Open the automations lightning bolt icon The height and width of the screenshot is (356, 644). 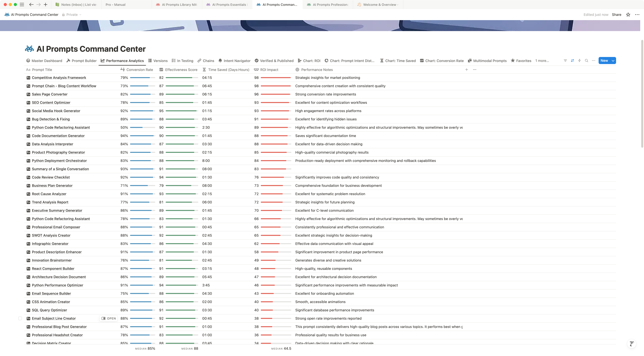[579, 61]
